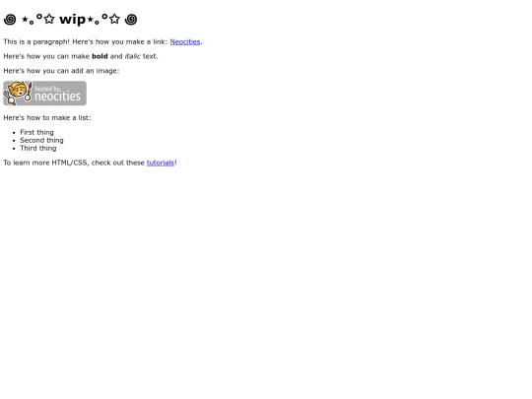Image resolution: width=532 pixels, height=399 pixels.
Task: Select the First thing list item
Action: pyautogui.click(x=36, y=132)
